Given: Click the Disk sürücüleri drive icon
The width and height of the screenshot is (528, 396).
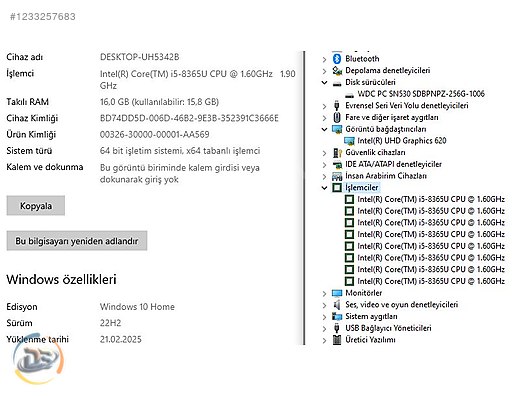Looking at the screenshot, I should 337,83.
